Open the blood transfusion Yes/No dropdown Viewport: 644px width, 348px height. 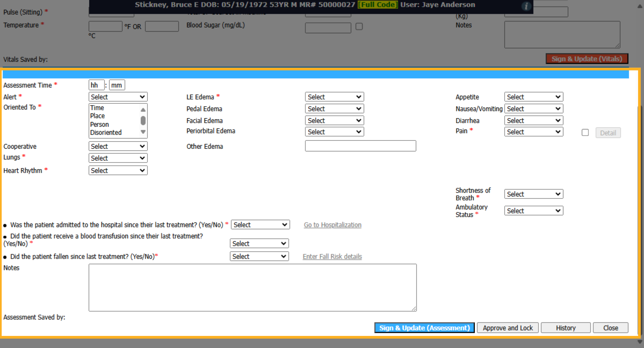(x=259, y=243)
